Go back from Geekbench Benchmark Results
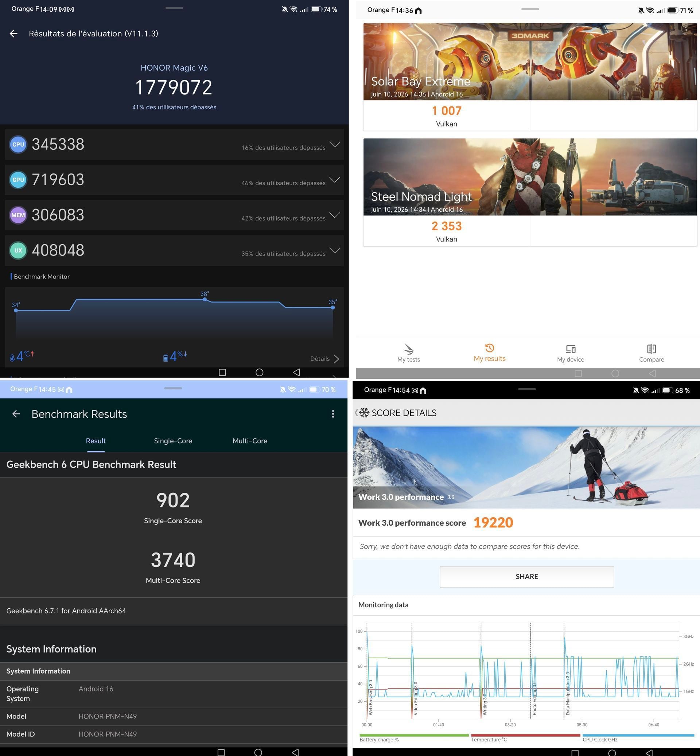 point(16,414)
